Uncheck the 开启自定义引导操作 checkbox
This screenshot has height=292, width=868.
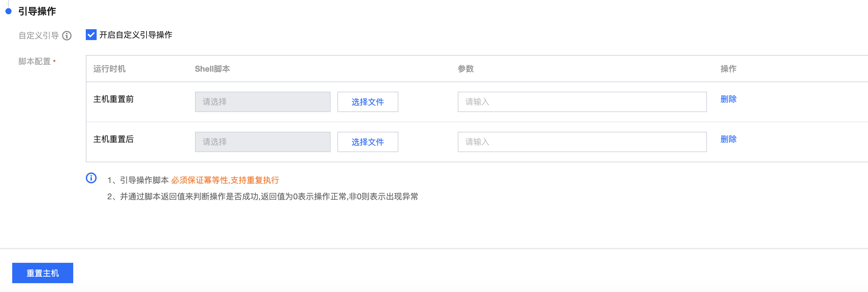coord(91,35)
